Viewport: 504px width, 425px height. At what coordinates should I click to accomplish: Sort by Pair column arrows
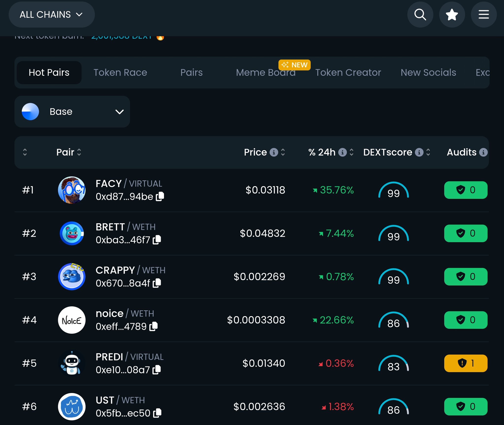coord(79,152)
